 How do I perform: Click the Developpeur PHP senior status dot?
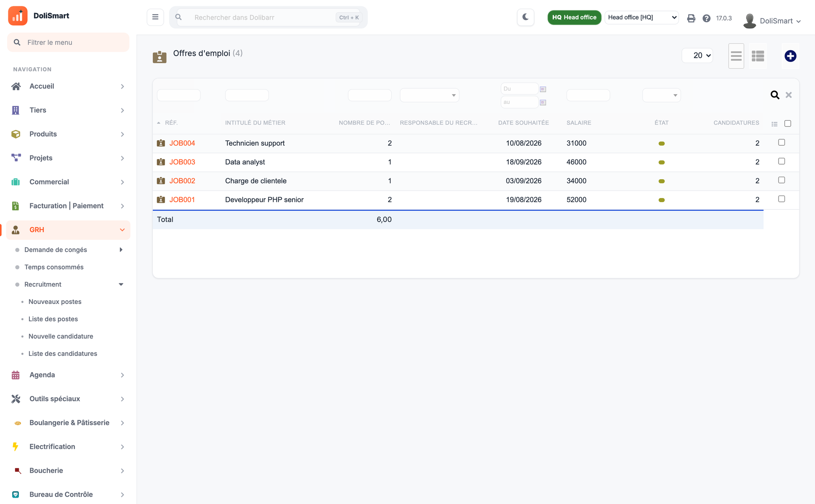click(x=662, y=200)
